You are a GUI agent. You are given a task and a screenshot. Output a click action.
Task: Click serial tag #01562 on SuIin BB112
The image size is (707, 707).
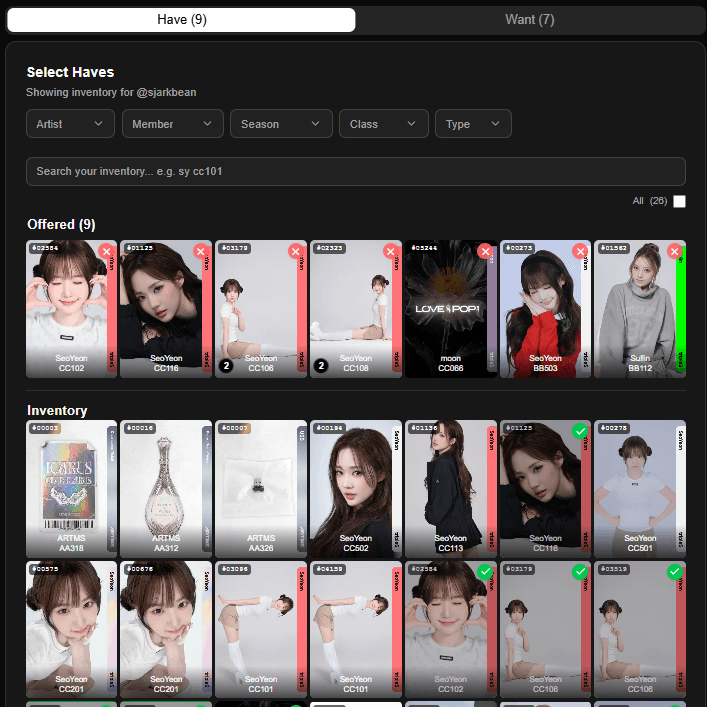pyautogui.click(x=614, y=248)
